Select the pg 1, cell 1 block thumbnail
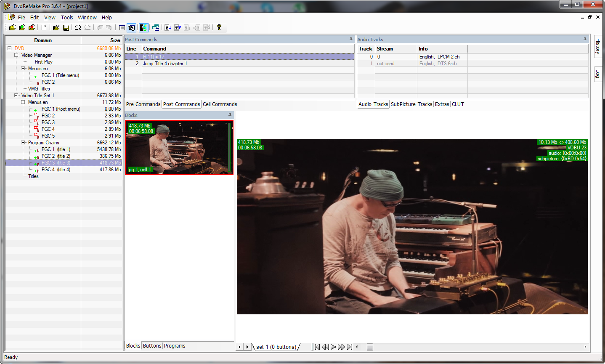Image resolution: width=605 pixels, height=364 pixels. [179, 147]
